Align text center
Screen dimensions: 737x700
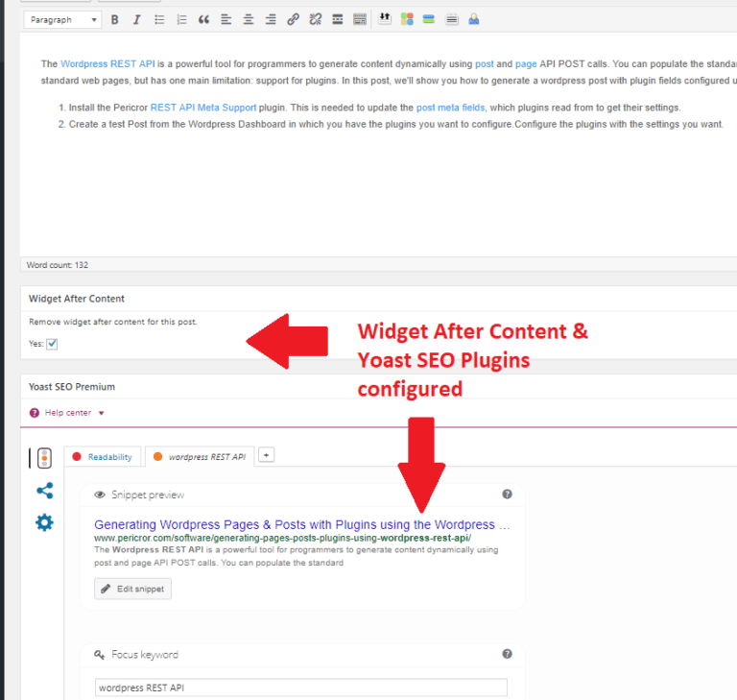pyautogui.click(x=249, y=20)
